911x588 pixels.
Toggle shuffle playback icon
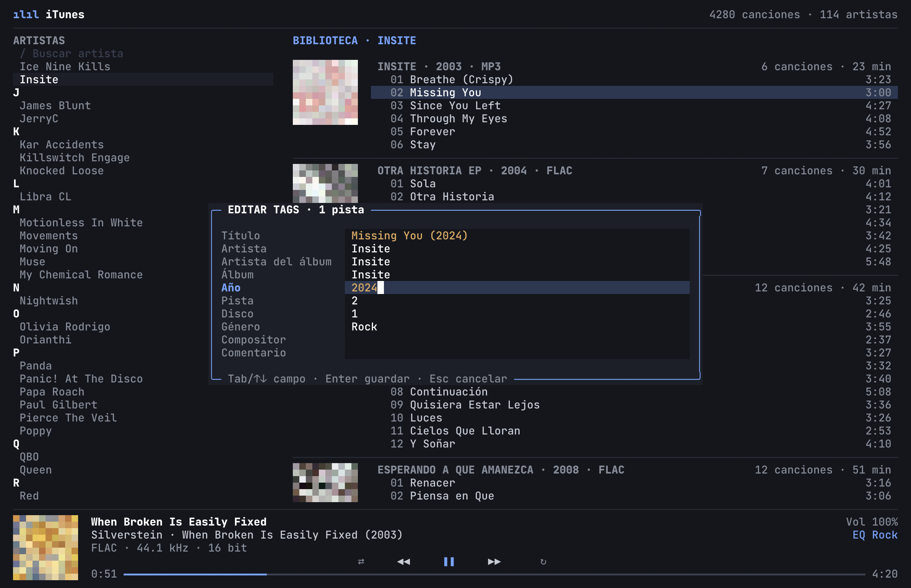pyautogui.click(x=361, y=561)
